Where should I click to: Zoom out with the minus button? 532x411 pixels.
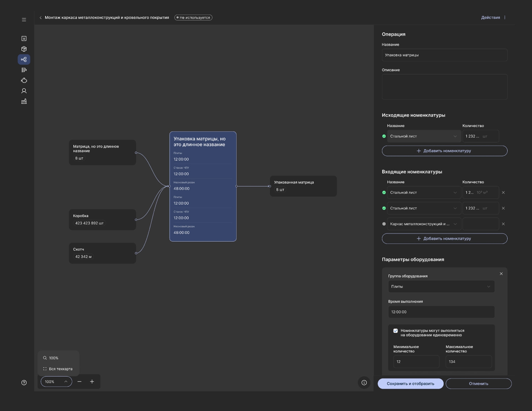(80, 382)
